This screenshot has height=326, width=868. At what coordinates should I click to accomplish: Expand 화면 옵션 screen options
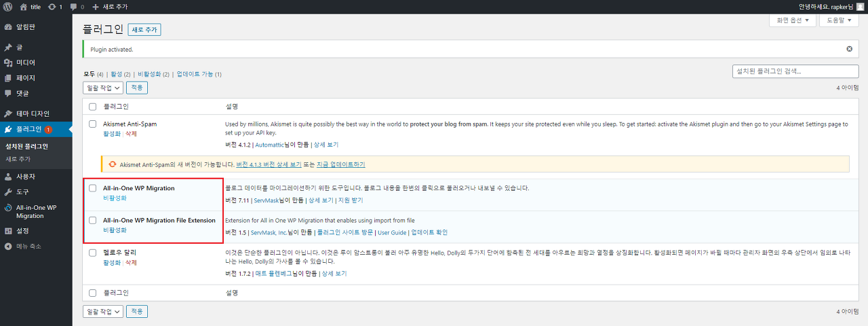click(x=793, y=20)
